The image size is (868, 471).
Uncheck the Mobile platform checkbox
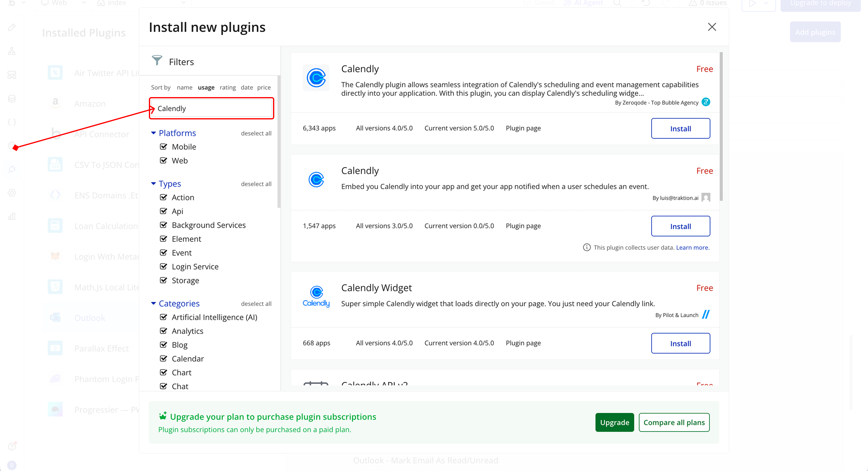(x=163, y=147)
